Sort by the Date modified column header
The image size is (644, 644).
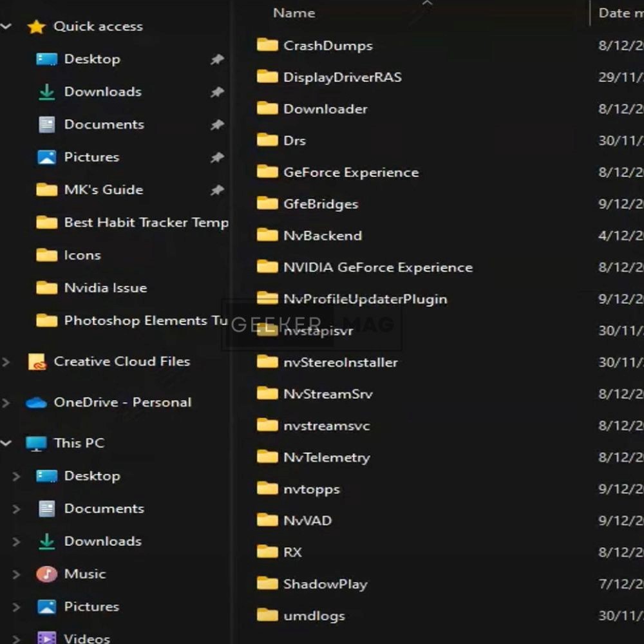pos(621,13)
